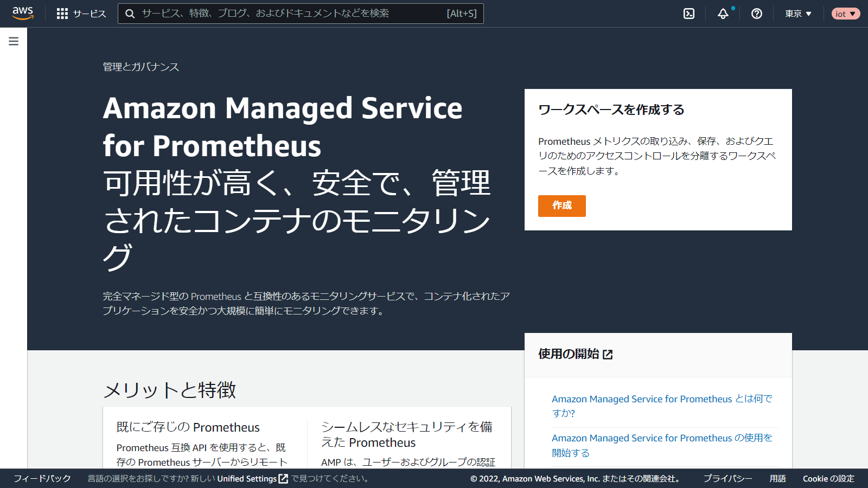Click external link icon beside 使用の開始
Image resolution: width=868 pixels, height=488 pixels.
[x=608, y=355]
